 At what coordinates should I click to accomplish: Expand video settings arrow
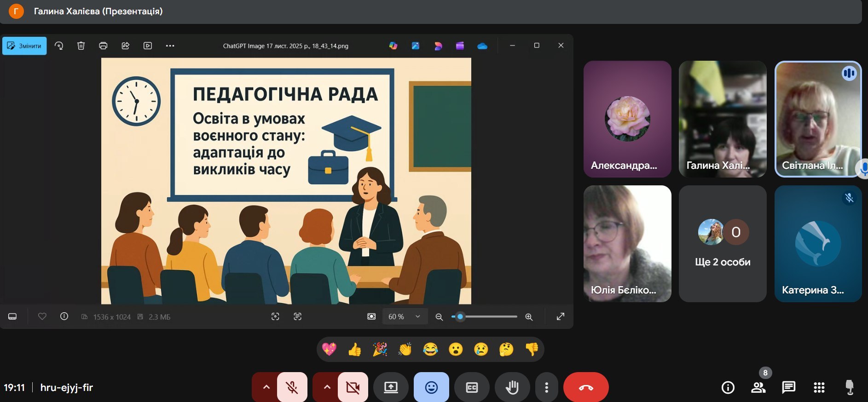[x=327, y=387]
